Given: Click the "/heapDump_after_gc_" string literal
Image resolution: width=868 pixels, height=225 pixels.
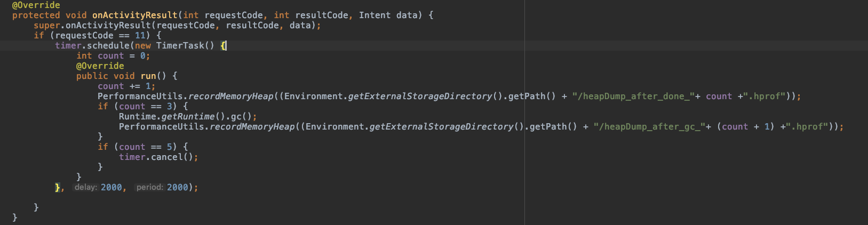Looking at the screenshot, I should 649,127.
